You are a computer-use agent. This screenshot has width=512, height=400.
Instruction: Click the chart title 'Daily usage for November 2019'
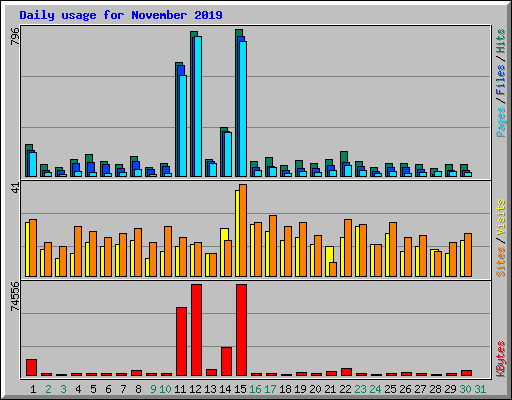click(x=121, y=15)
